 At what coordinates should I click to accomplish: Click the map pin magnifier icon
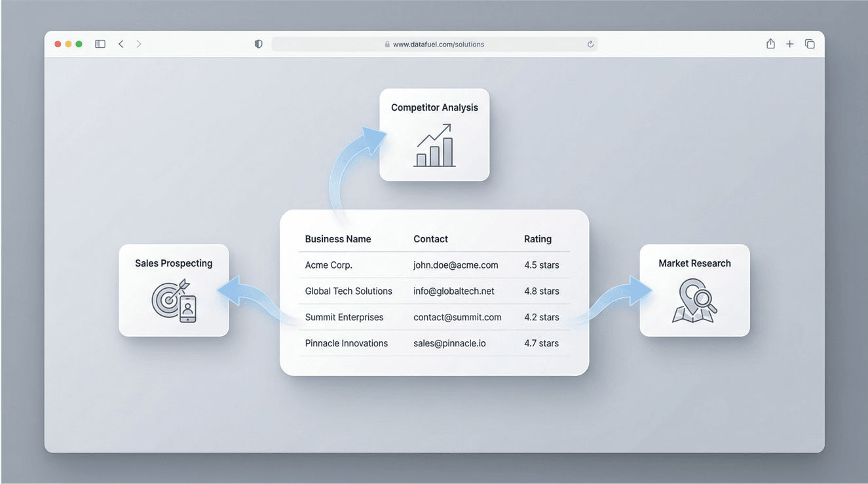[x=694, y=301]
